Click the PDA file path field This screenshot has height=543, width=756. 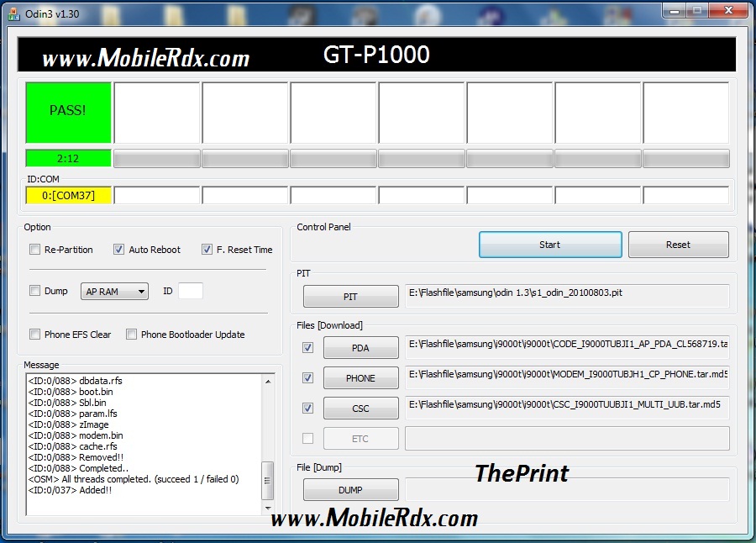(x=567, y=347)
